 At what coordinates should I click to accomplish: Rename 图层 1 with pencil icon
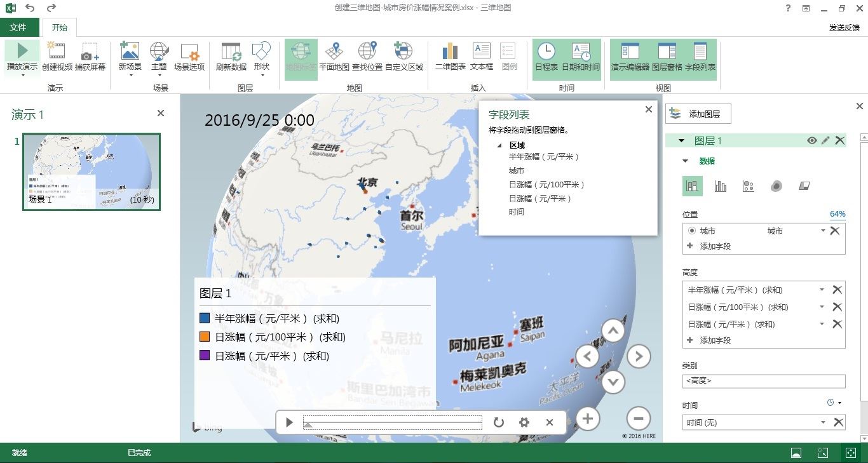pos(825,141)
